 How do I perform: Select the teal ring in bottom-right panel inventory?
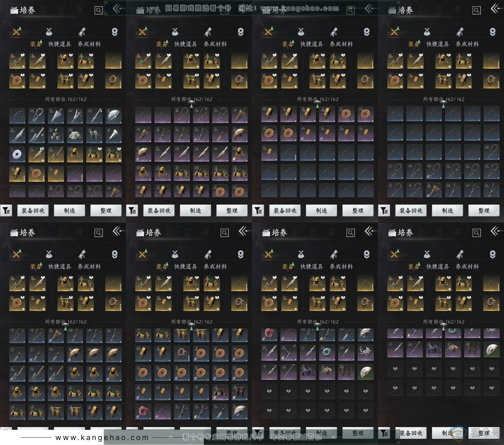pos(453,333)
